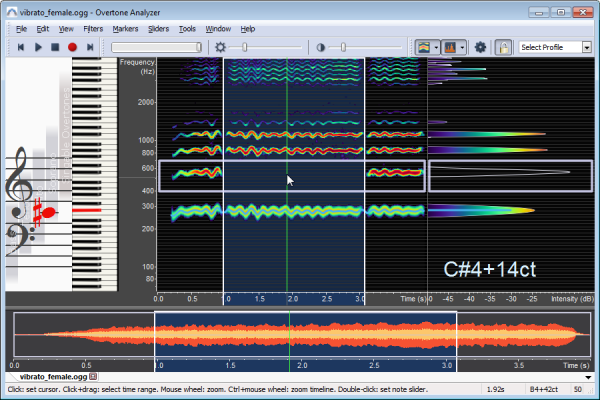Skip to the end of the recording

(x=90, y=47)
